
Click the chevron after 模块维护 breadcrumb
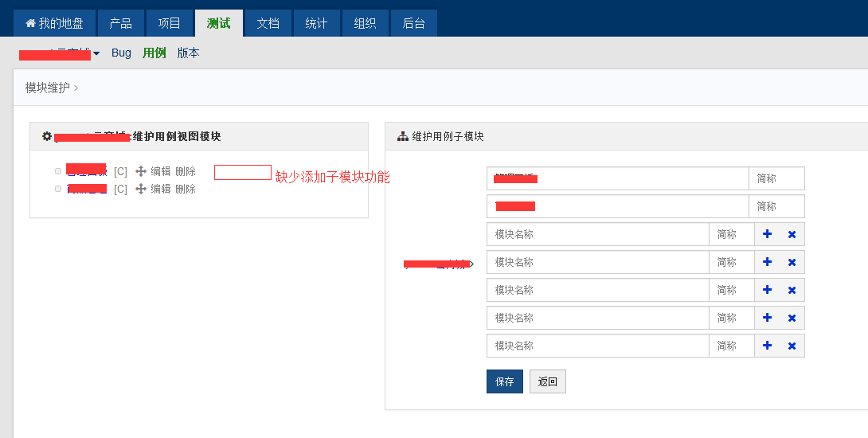[x=76, y=88]
